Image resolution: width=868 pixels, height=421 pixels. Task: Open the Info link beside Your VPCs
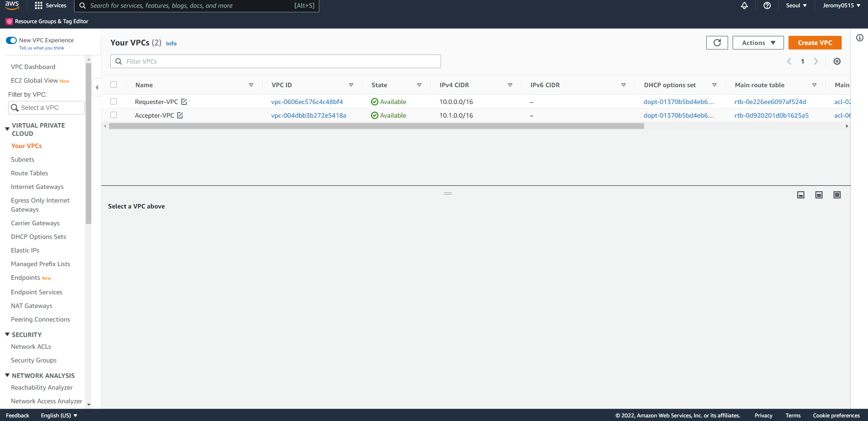tap(171, 44)
